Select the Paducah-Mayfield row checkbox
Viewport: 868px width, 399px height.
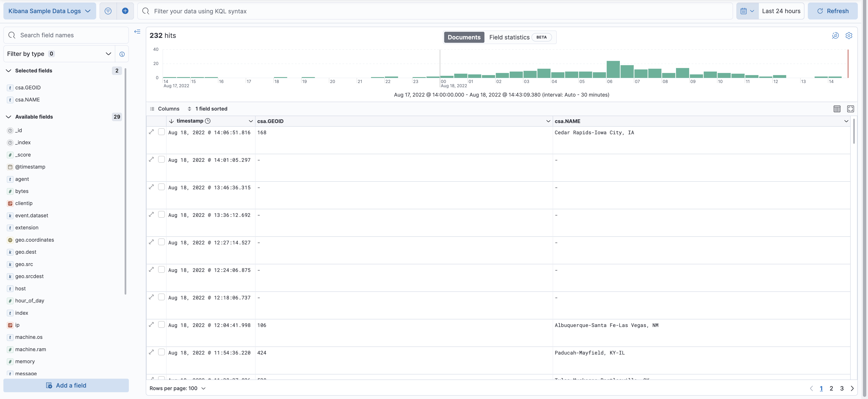(162, 352)
